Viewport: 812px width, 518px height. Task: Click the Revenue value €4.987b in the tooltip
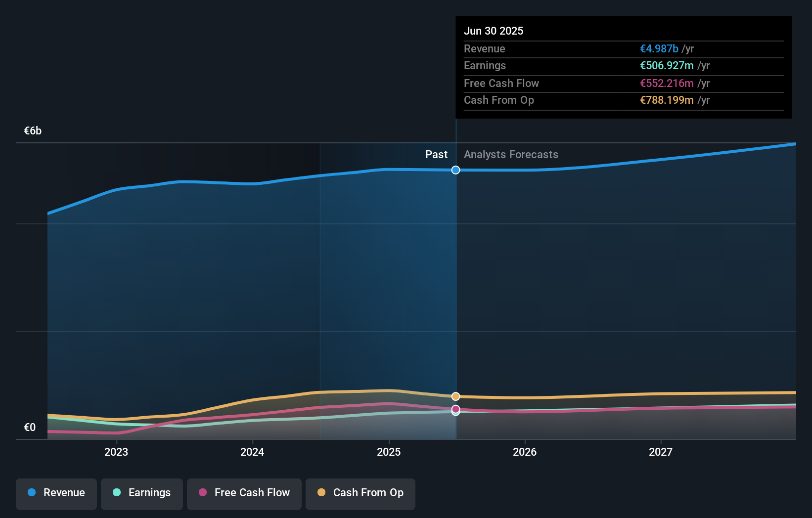click(659, 48)
